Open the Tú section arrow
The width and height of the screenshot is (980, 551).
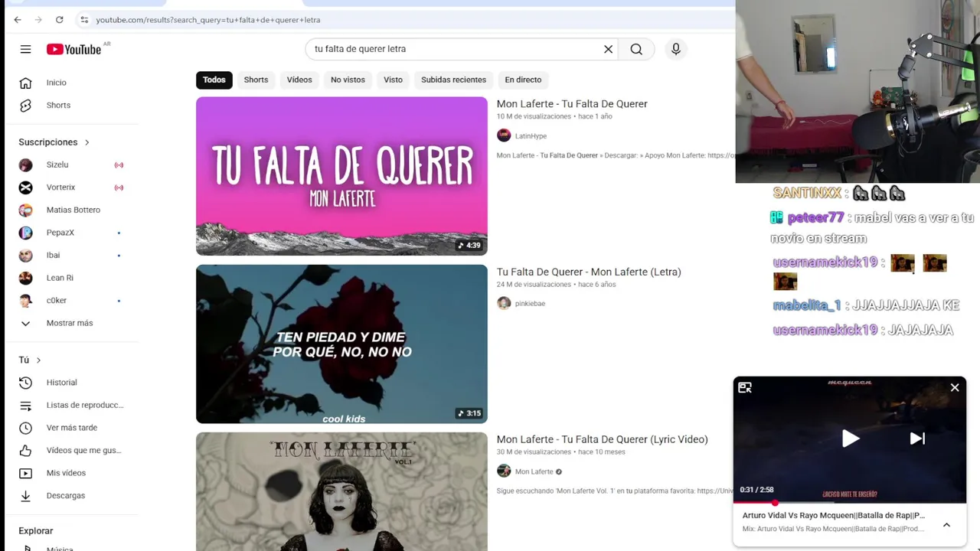click(38, 360)
